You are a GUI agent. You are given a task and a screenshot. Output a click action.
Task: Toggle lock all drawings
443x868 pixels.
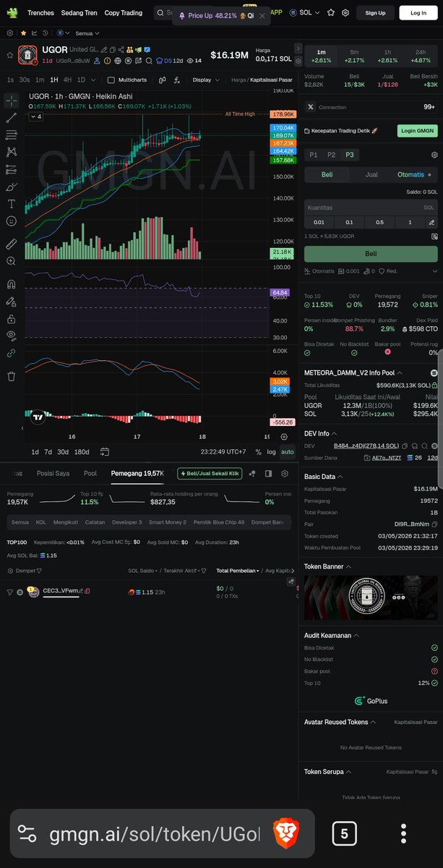pos(11,319)
